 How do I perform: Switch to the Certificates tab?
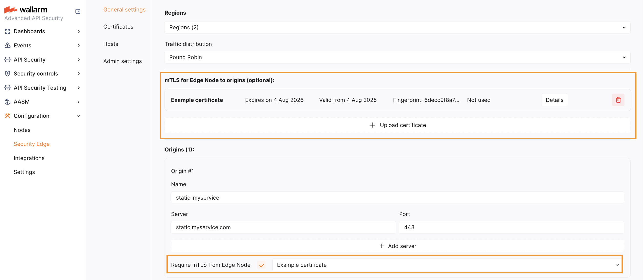[118, 27]
